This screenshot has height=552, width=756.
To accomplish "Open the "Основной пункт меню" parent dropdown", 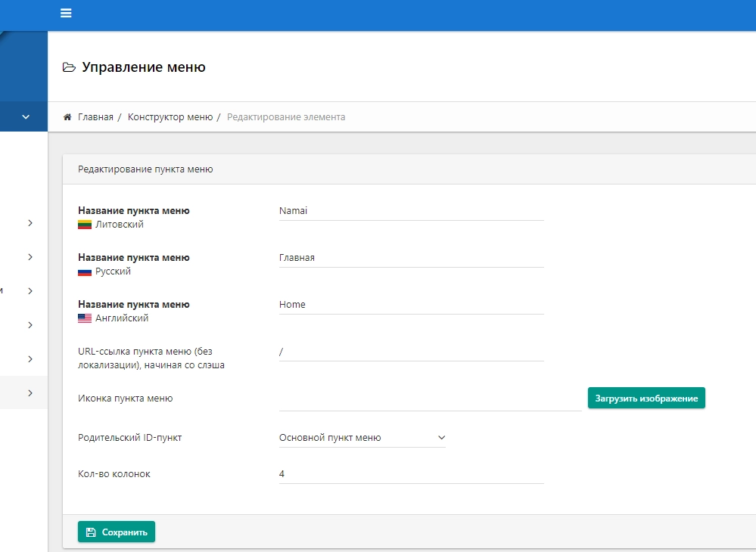I will coord(362,438).
